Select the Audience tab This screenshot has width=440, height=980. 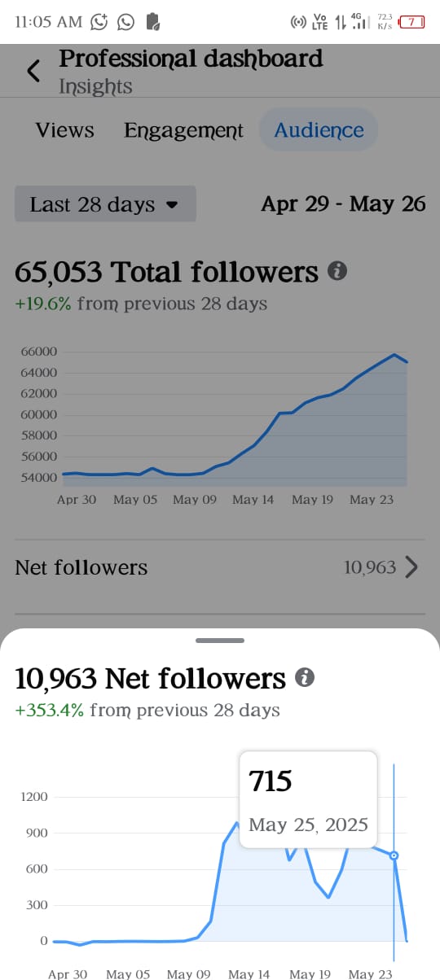(319, 130)
